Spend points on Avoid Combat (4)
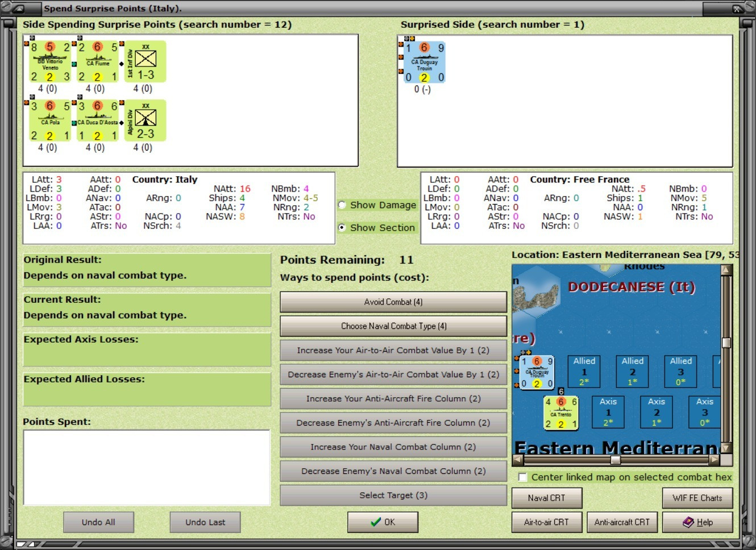756x550 pixels. [x=393, y=302]
